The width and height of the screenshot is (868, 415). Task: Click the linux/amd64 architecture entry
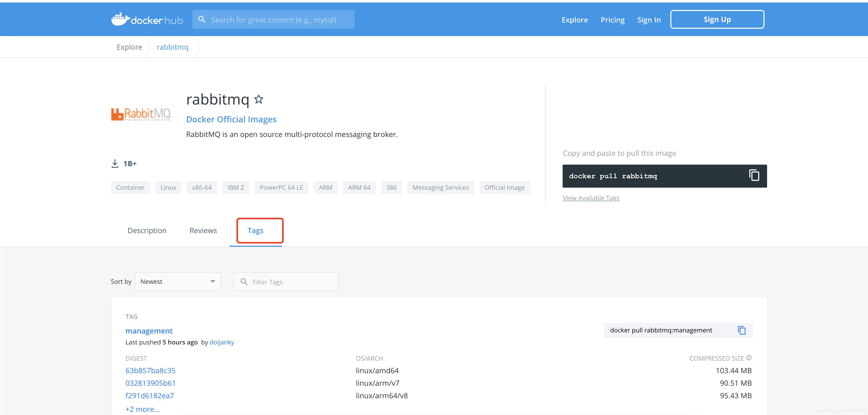pyautogui.click(x=377, y=371)
